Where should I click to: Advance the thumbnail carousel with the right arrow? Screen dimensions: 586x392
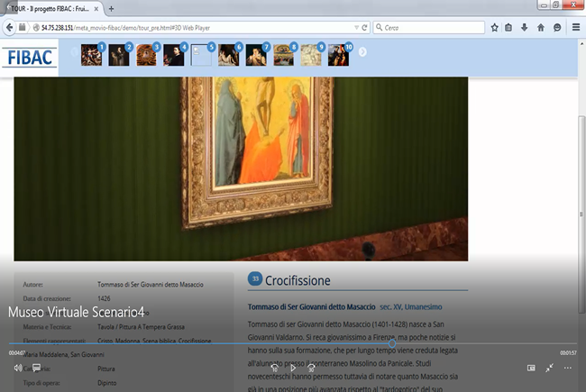[x=362, y=52]
